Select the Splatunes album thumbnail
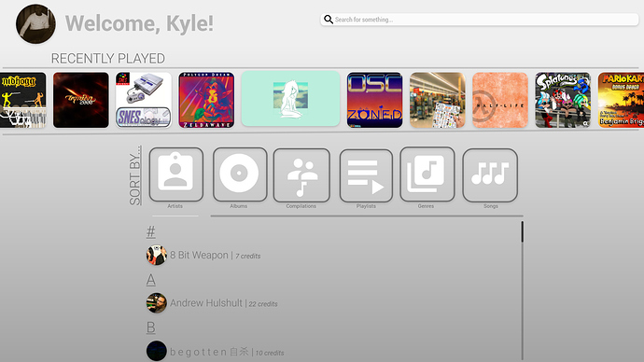This screenshot has height=362, width=644. [x=563, y=100]
